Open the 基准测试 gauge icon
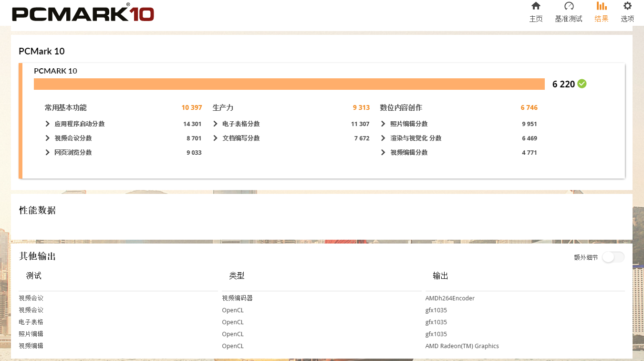The width and height of the screenshot is (644, 361). tap(569, 6)
